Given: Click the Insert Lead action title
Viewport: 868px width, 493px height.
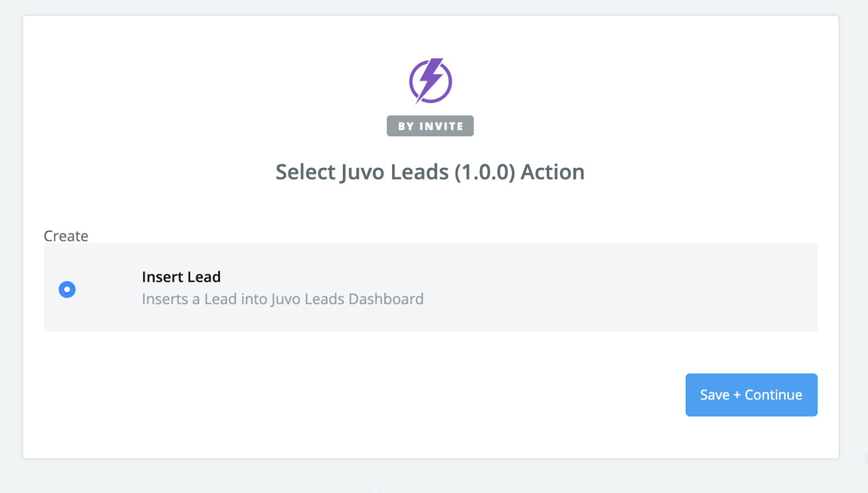Looking at the screenshot, I should tap(181, 277).
